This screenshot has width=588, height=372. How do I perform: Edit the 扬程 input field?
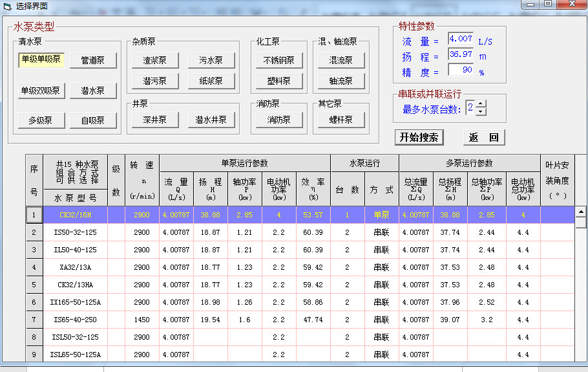tap(461, 54)
